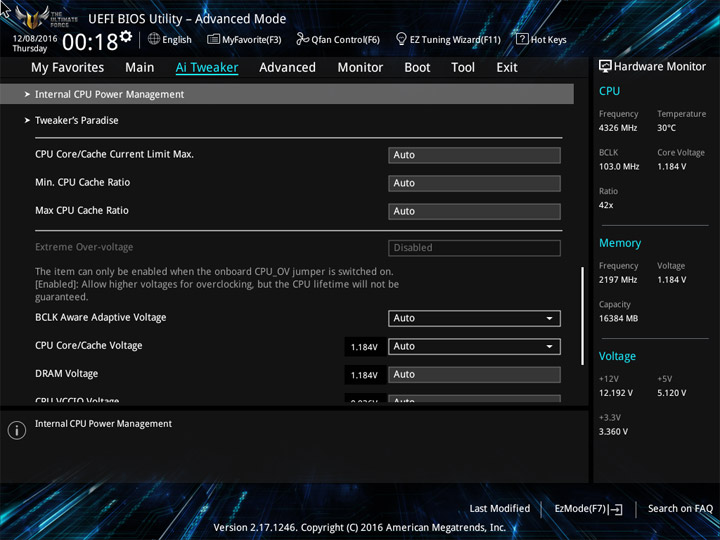Click the CPU temperature value 30°C
Image resolution: width=720 pixels, height=540 pixels.
[x=666, y=128]
